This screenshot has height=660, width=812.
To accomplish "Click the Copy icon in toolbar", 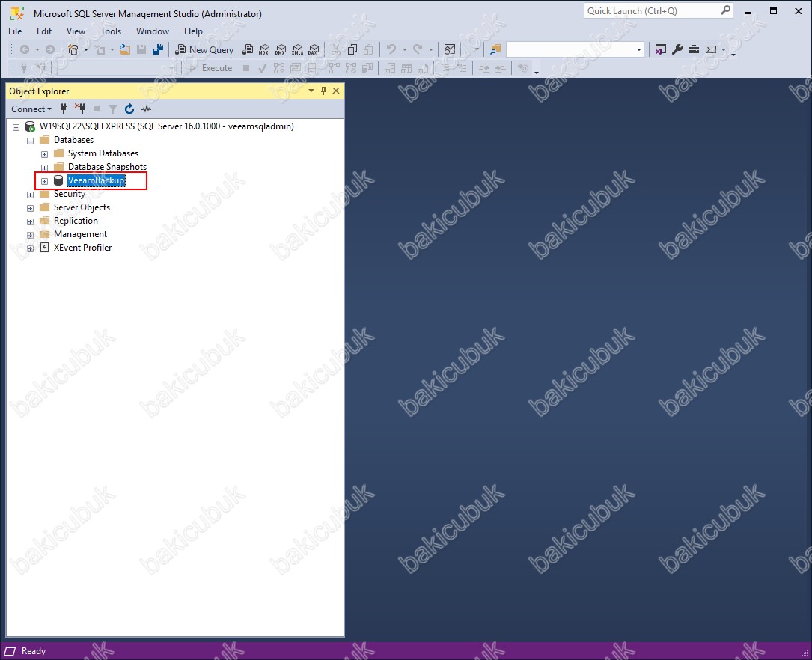I will coord(352,49).
